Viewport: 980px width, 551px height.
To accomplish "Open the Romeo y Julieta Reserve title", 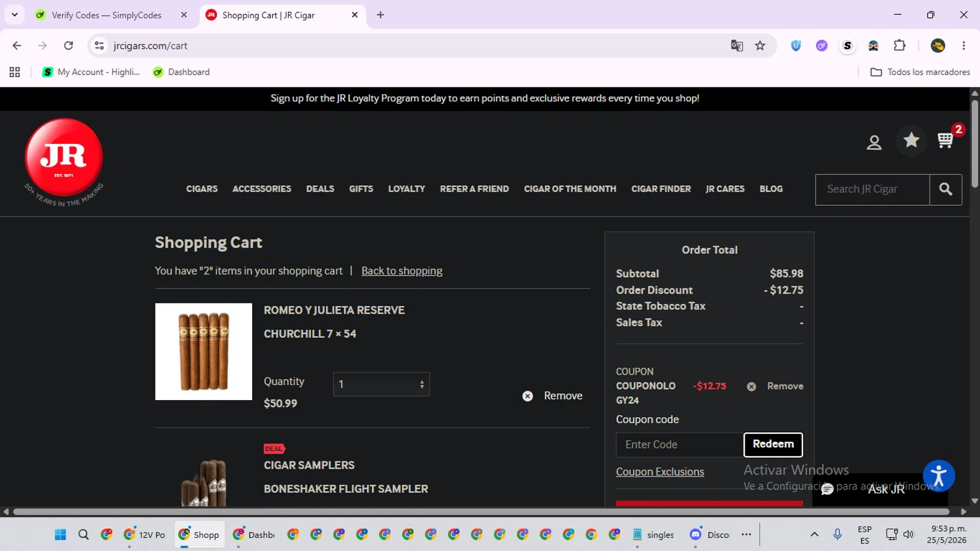I will (x=334, y=310).
